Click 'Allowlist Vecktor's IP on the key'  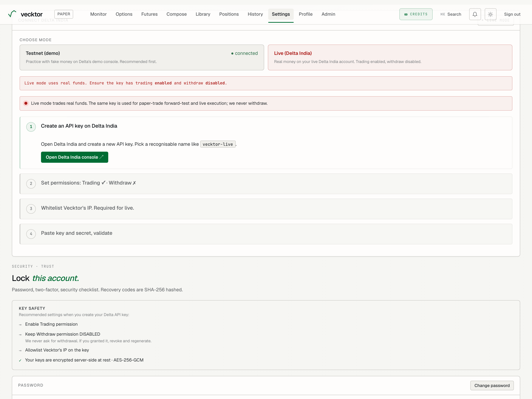coord(57,350)
